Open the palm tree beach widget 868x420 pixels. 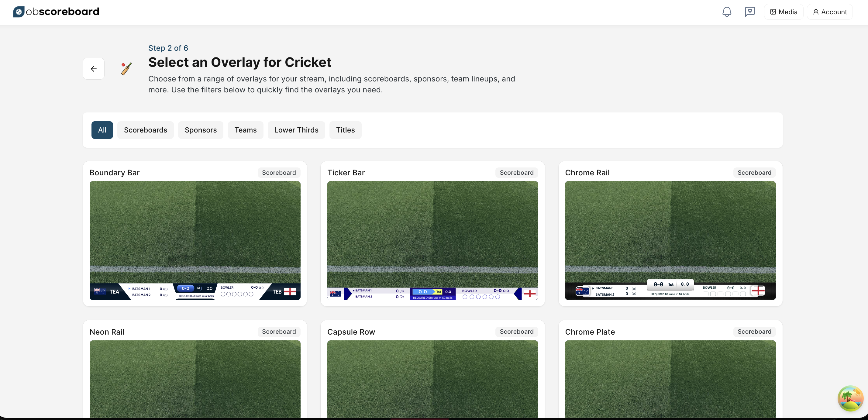850,398
